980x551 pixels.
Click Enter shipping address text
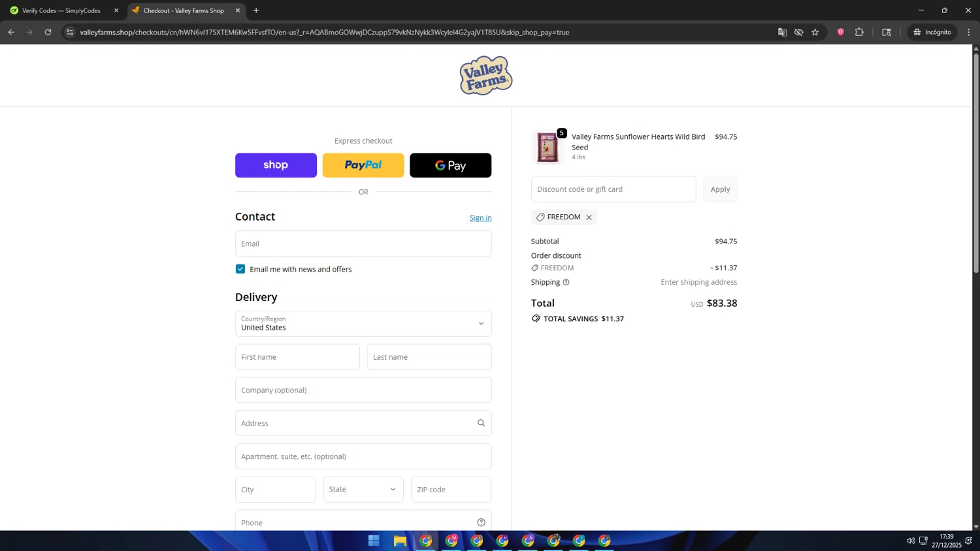point(698,282)
